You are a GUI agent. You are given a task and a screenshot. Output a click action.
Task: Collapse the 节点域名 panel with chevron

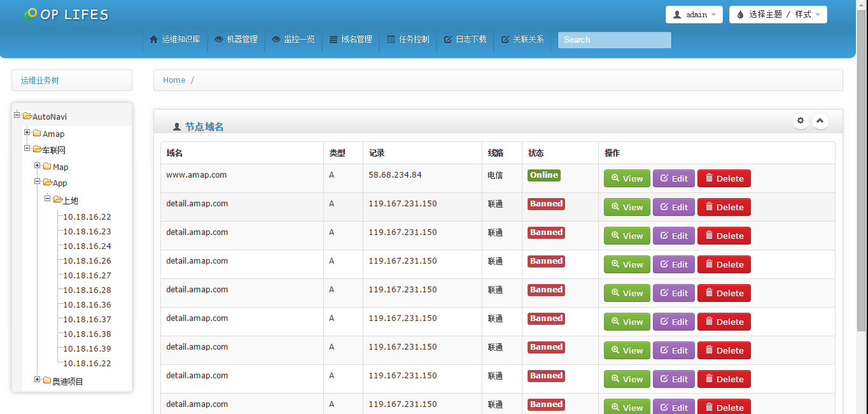[x=821, y=120]
